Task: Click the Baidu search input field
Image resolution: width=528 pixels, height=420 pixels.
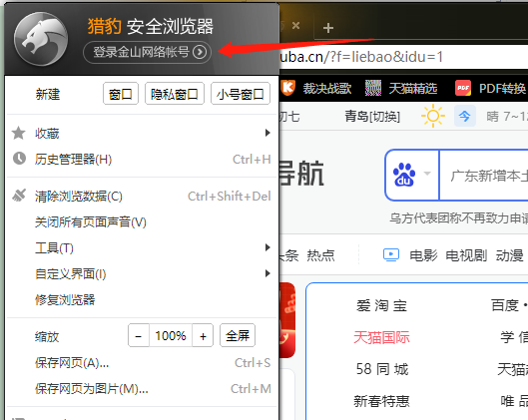Action: click(484, 176)
